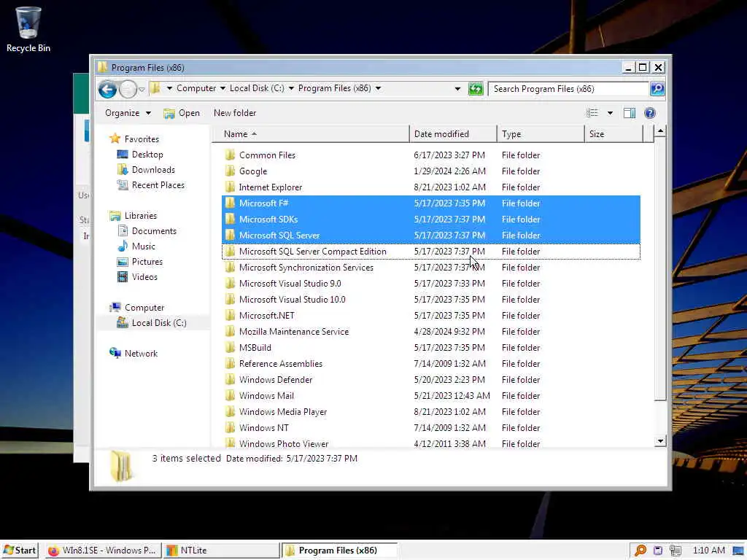Viewport: 747px width, 560px height.
Task: Select the Internet Explorer folder icon
Action: tap(230, 187)
